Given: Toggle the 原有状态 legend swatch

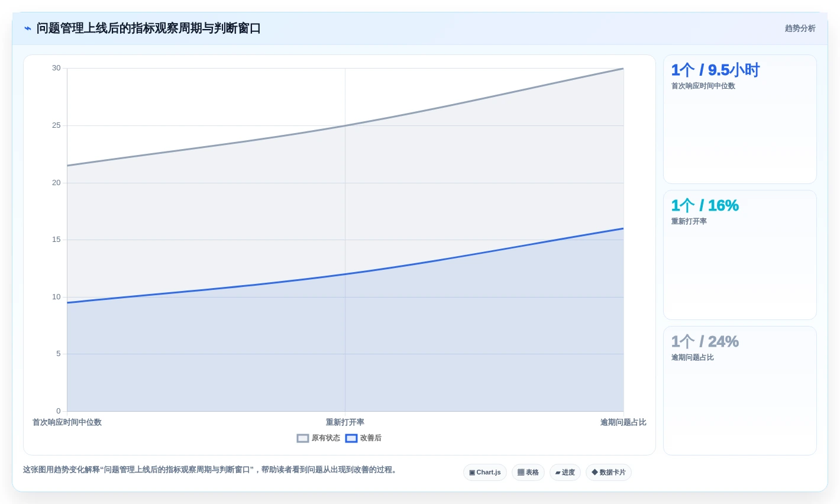Looking at the screenshot, I should (303, 438).
